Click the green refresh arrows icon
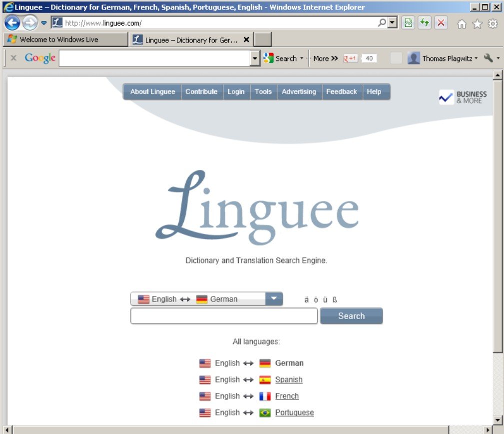 pyautogui.click(x=424, y=23)
